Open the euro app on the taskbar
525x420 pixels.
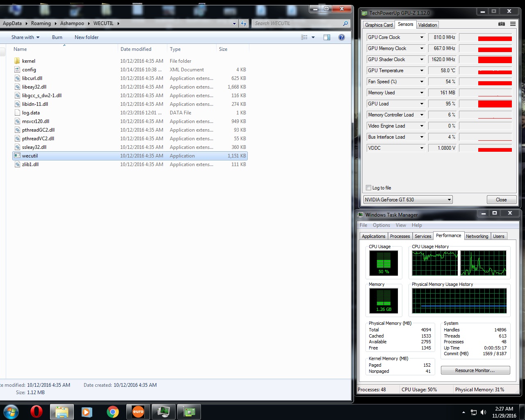pyautogui.click(x=138, y=412)
